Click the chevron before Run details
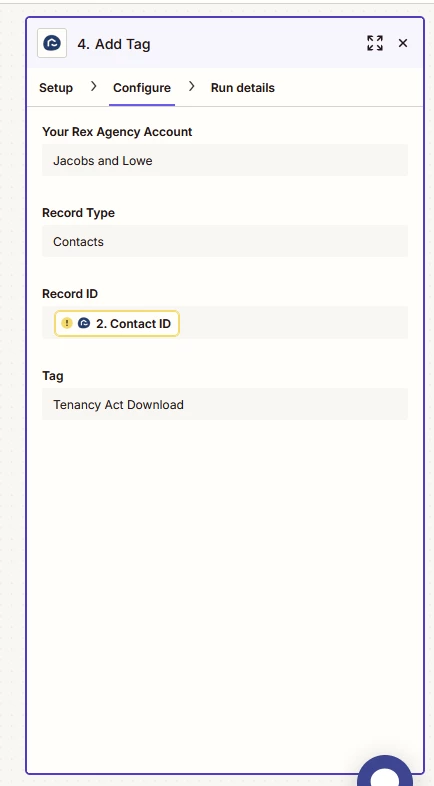Viewport: 434px width, 786px height. tap(191, 87)
